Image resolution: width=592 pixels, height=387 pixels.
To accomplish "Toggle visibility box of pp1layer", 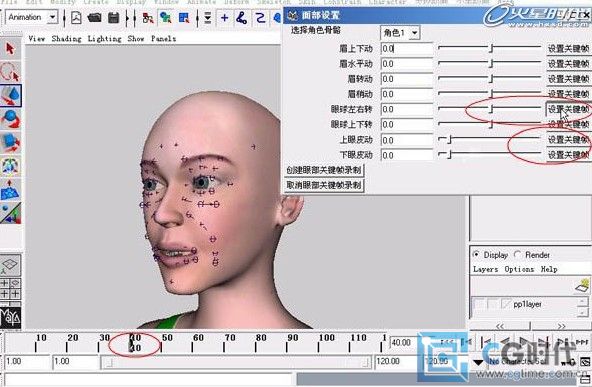I will tap(478, 304).
